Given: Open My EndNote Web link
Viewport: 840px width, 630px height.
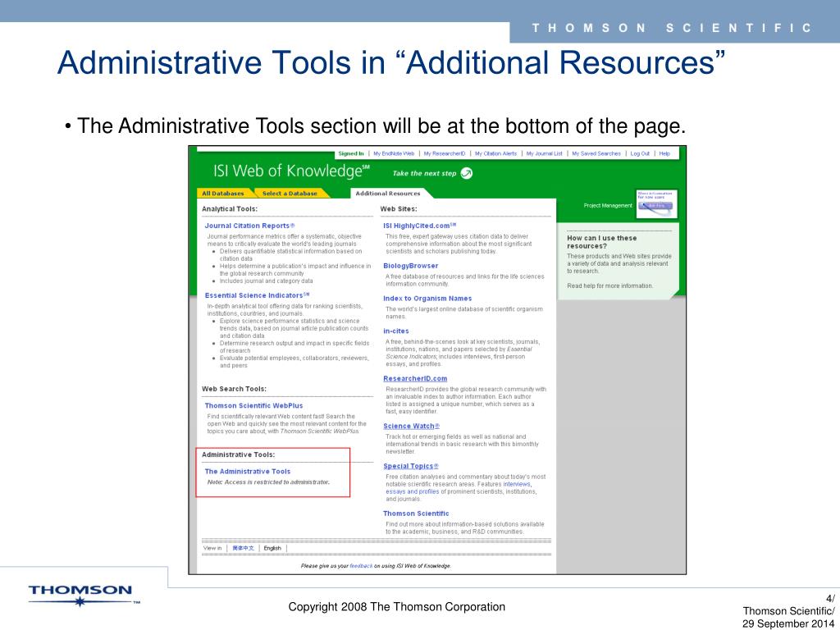Looking at the screenshot, I should tap(394, 153).
